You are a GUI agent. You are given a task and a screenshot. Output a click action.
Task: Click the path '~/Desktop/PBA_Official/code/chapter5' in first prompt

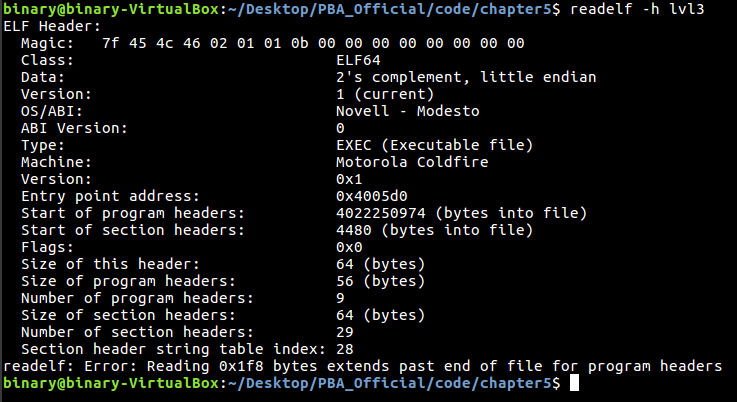[x=390, y=9]
